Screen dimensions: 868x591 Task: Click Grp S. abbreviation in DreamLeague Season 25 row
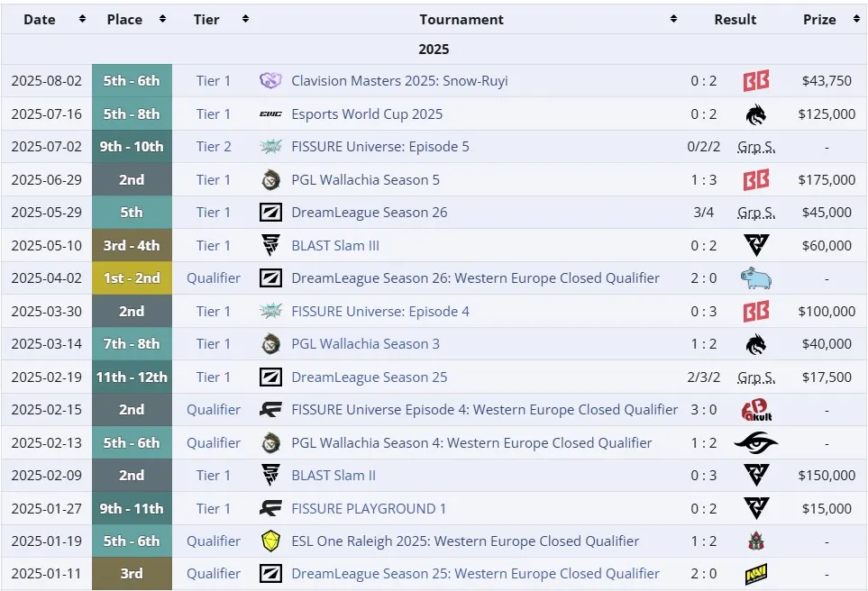coord(756,378)
